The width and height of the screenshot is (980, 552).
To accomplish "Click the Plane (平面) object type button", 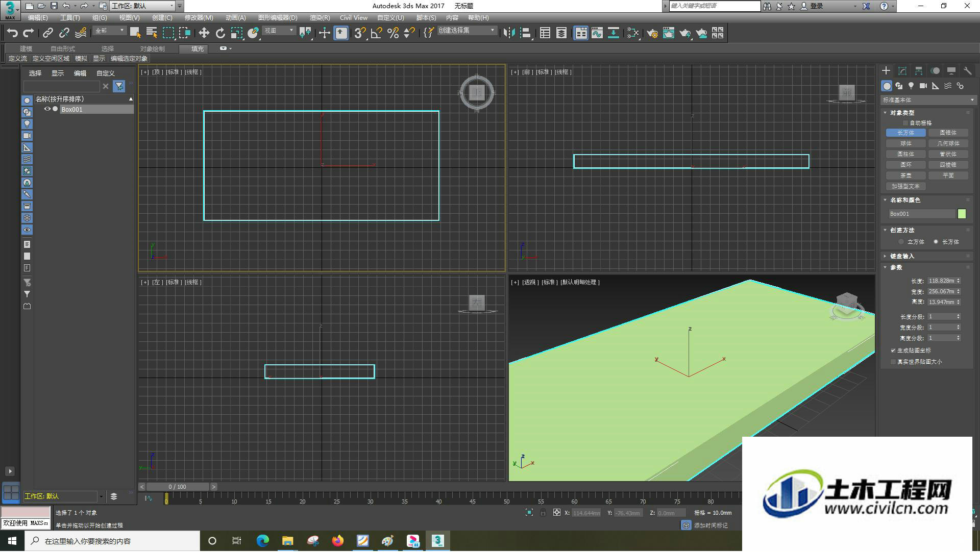I will [948, 175].
